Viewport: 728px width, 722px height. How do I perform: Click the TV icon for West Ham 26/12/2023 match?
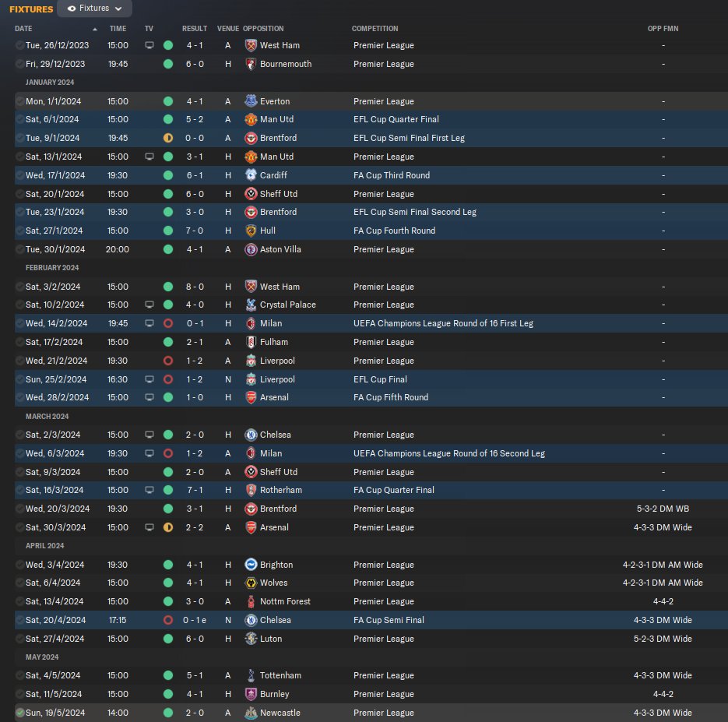tap(149, 45)
